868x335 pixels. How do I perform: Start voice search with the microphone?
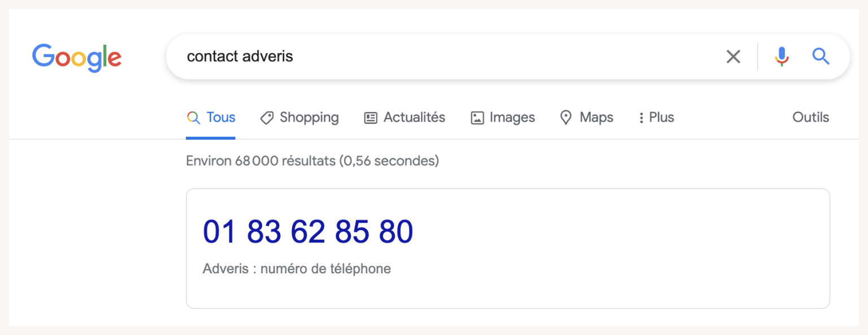[x=782, y=57]
